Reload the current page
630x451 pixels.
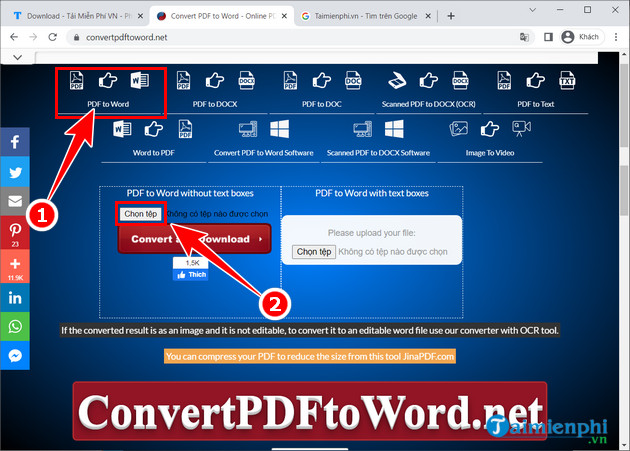click(53, 37)
